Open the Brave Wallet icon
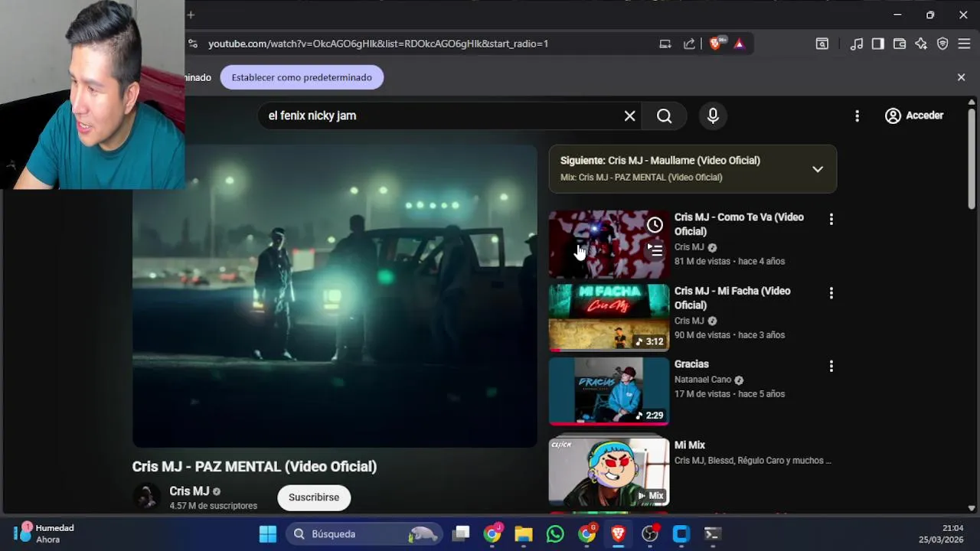The height and width of the screenshot is (551, 980). point(900,44)
